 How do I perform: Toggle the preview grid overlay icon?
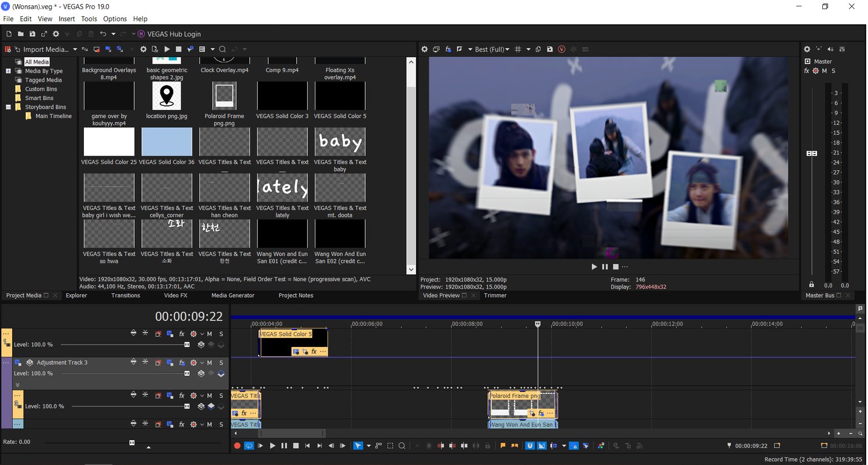[x=518, y=49]
